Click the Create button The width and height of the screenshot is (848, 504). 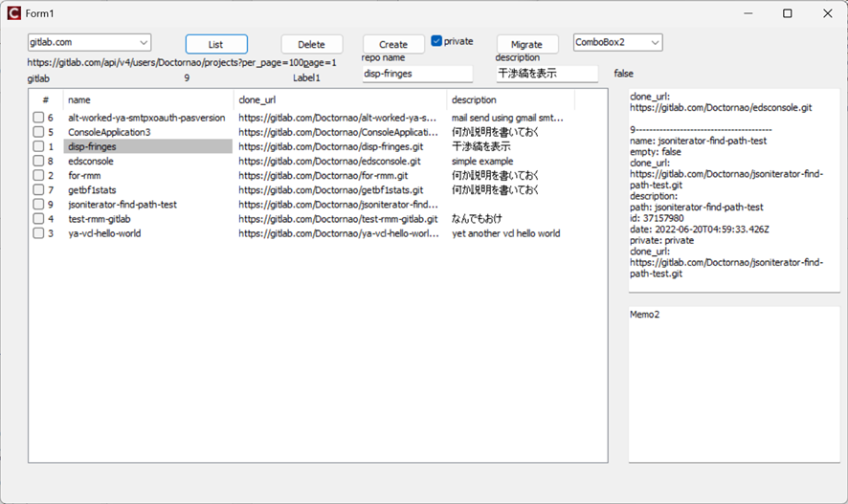(393, 44)
